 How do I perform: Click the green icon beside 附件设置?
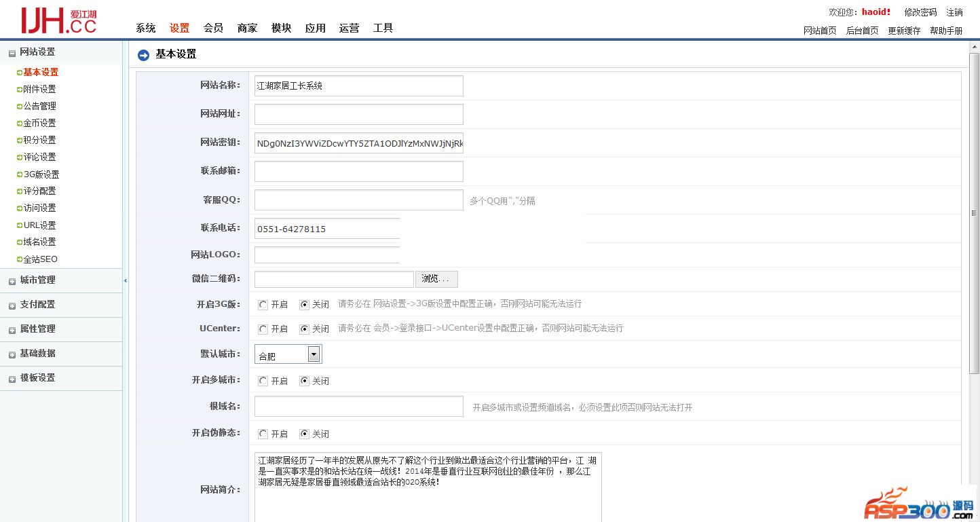pos(20,89)
